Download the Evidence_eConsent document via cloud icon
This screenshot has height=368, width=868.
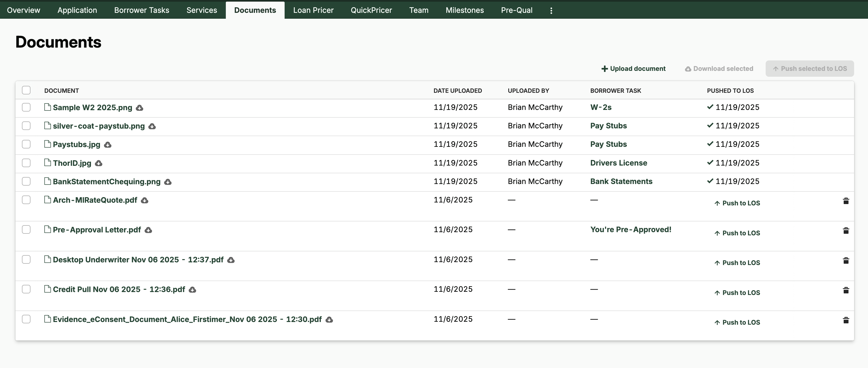[329, 320]
